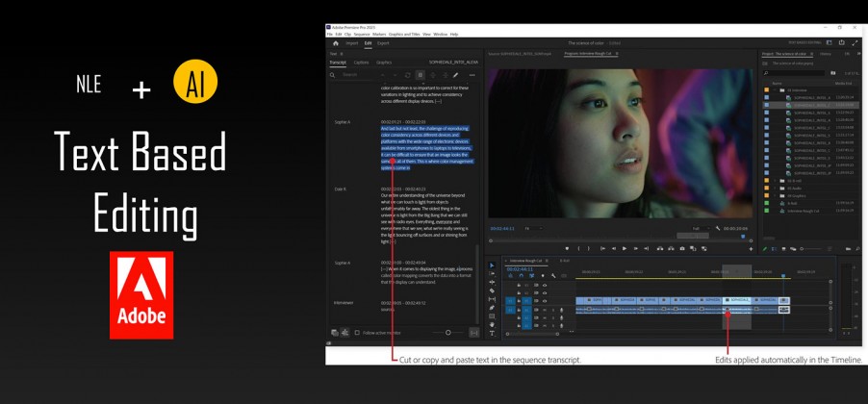Collapse the 01 Interview bin
The image size is (868, 404).
(x=775, y=90)
